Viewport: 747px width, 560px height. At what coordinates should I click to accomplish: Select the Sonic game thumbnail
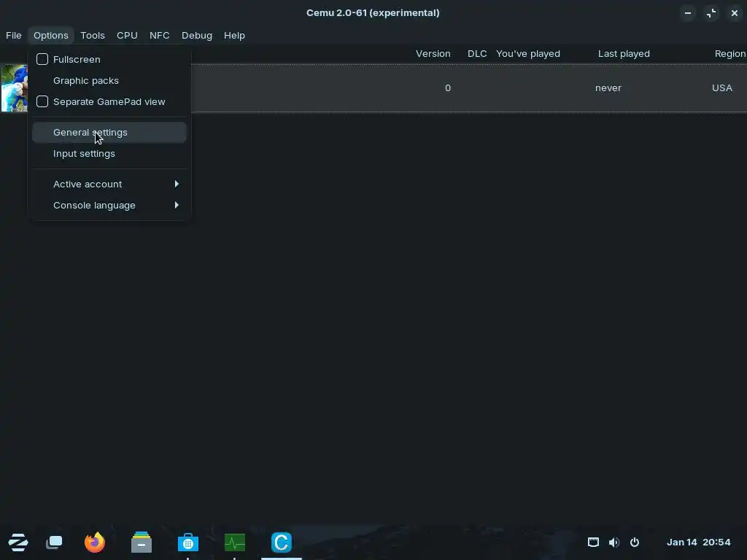point(15,88)
